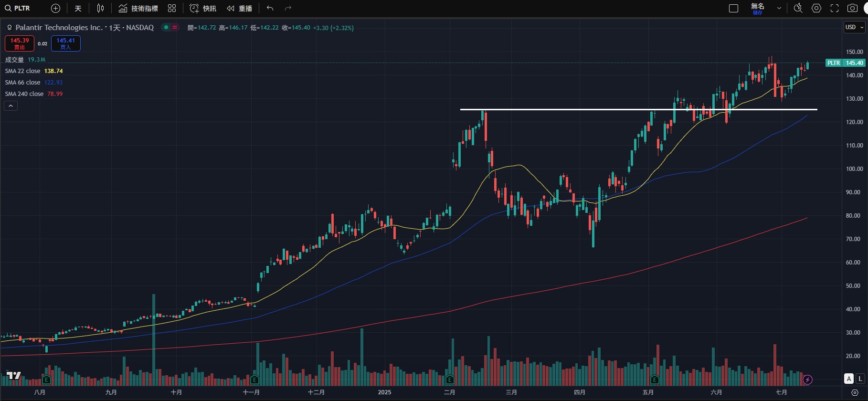Collapse the indicator legend with chevron
Viewport: 868px width, 401px height.
(x=11, y=106)
